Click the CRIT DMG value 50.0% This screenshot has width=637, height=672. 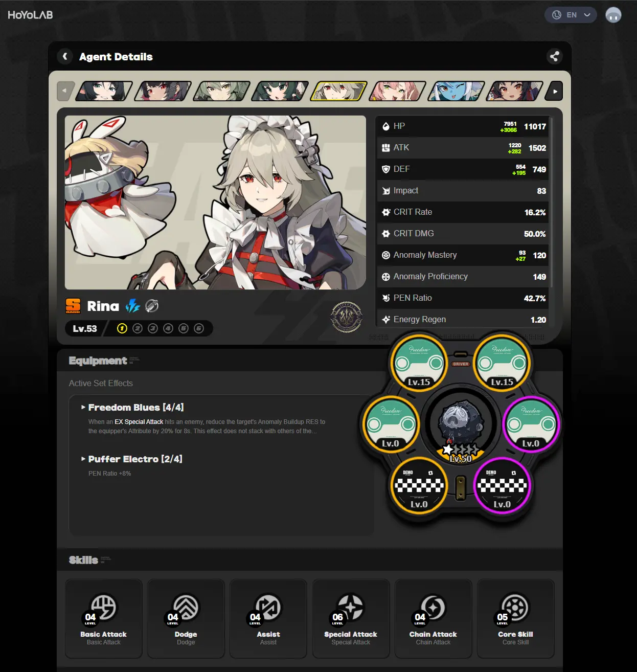pos(535,234)
